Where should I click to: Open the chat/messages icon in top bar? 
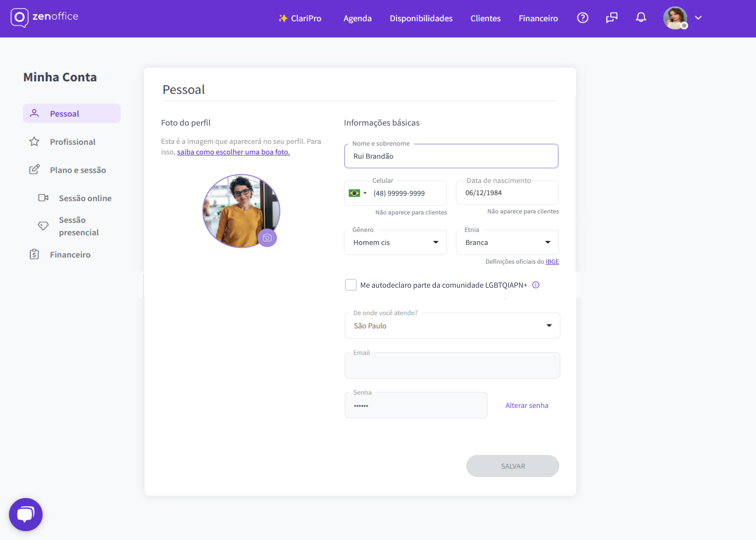pyautogui.click(x=612, y=18)
